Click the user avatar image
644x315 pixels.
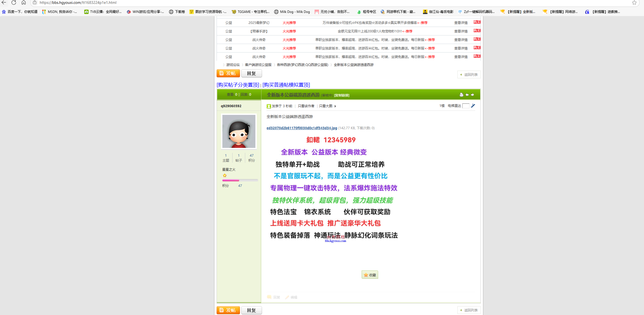click(x=239, y=131)
